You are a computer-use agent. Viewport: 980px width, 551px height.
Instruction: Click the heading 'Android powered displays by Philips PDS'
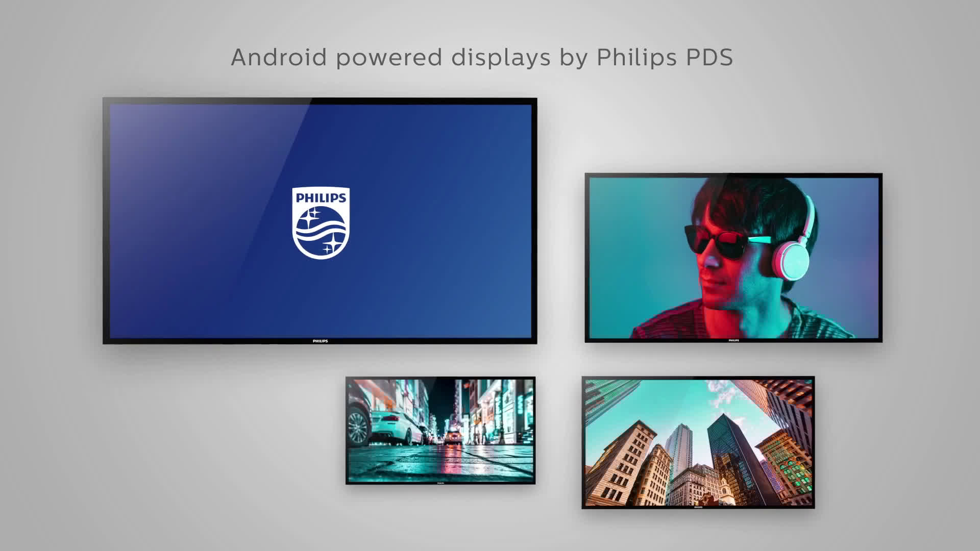(482, 58)
